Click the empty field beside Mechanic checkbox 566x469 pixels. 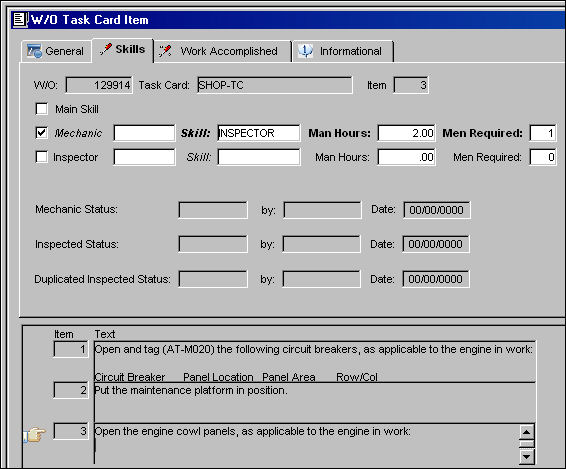point(144,133)
